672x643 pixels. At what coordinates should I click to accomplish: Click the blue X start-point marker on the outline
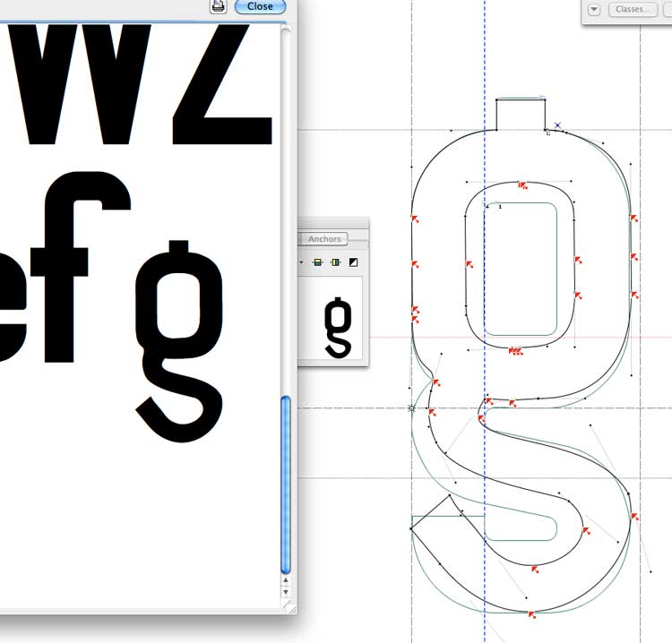click(557, 125)
